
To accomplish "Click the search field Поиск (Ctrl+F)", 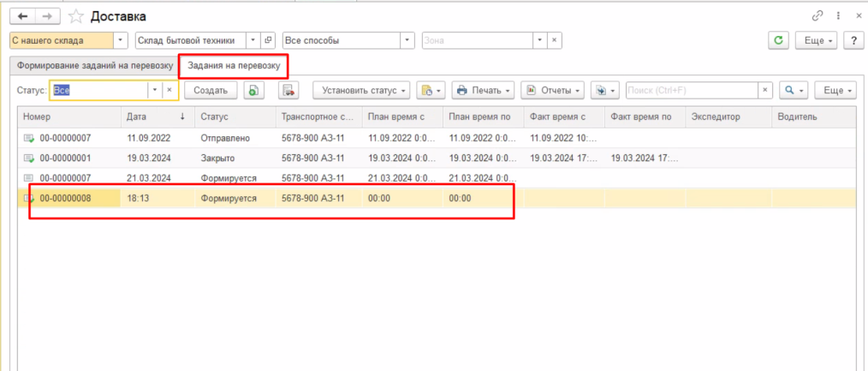I will 690,90.
